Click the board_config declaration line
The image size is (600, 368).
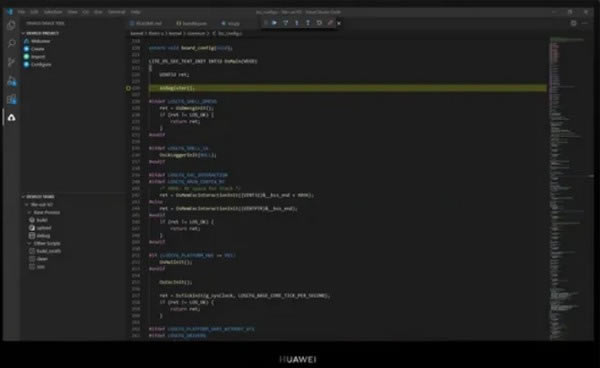pos(191,48)
